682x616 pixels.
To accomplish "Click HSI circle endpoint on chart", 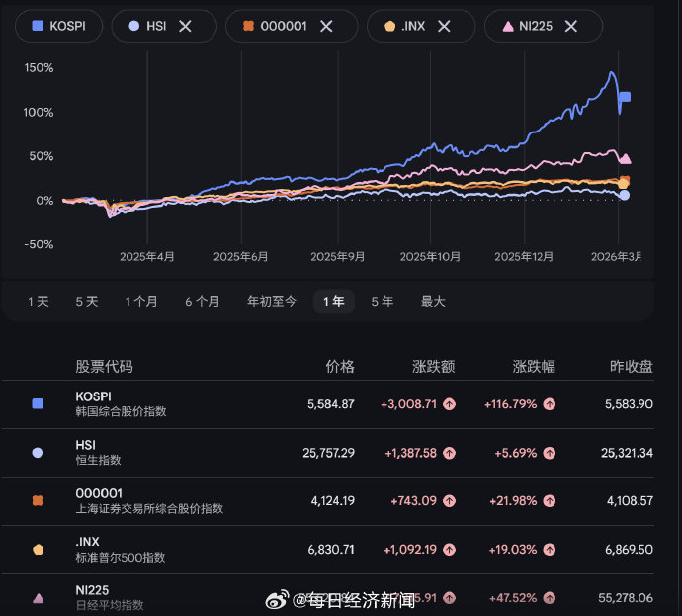I will click(624, 196).
